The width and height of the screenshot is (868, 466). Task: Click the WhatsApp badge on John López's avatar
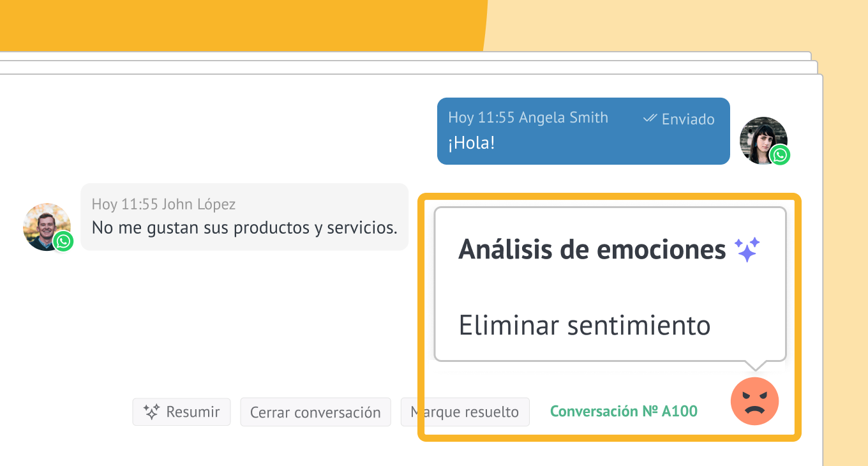coord(63,241)
